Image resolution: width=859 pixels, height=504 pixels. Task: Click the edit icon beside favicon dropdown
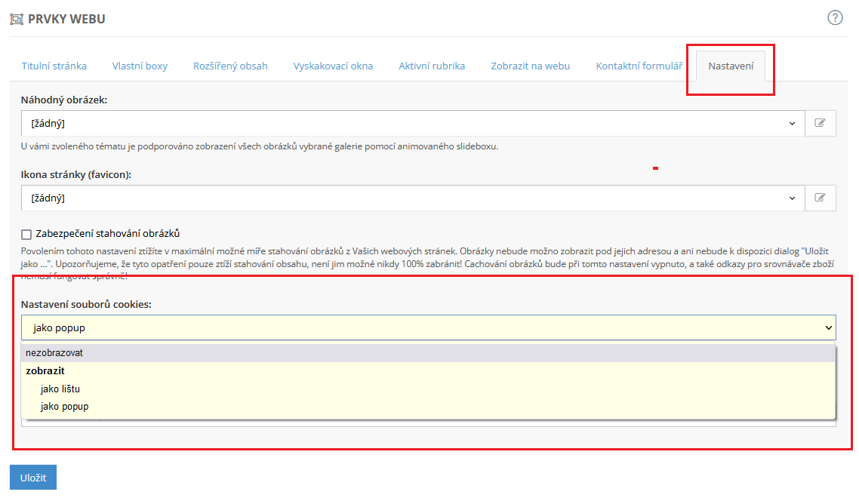click(x=821, y=198)
